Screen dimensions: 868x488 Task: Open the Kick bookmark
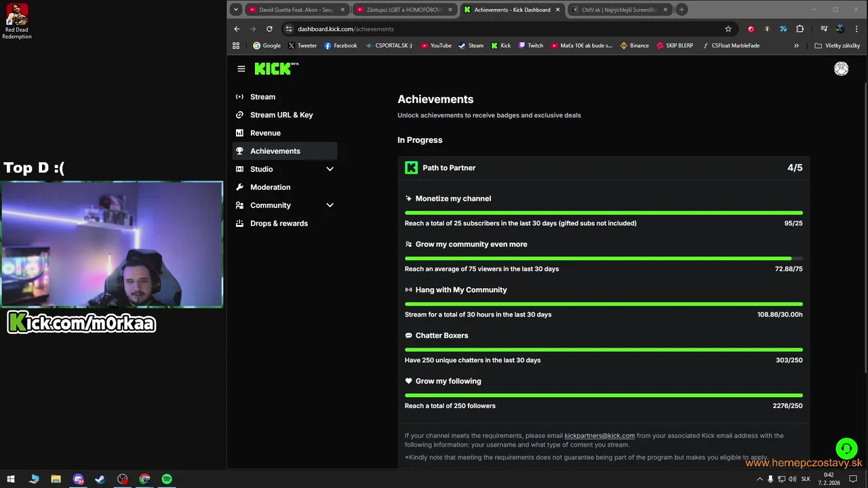tap(500, 46)
